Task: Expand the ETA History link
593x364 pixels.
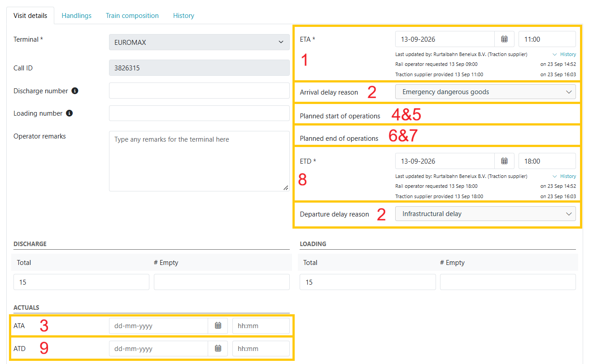Action: coord(564,54)
